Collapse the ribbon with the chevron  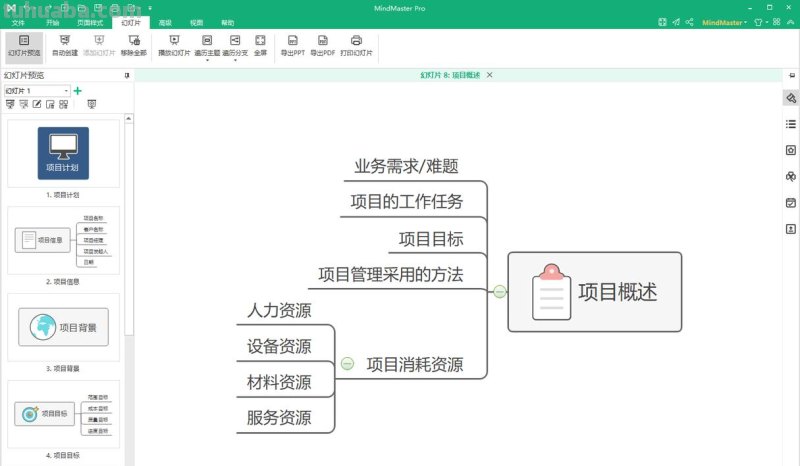tap(791, 22)
